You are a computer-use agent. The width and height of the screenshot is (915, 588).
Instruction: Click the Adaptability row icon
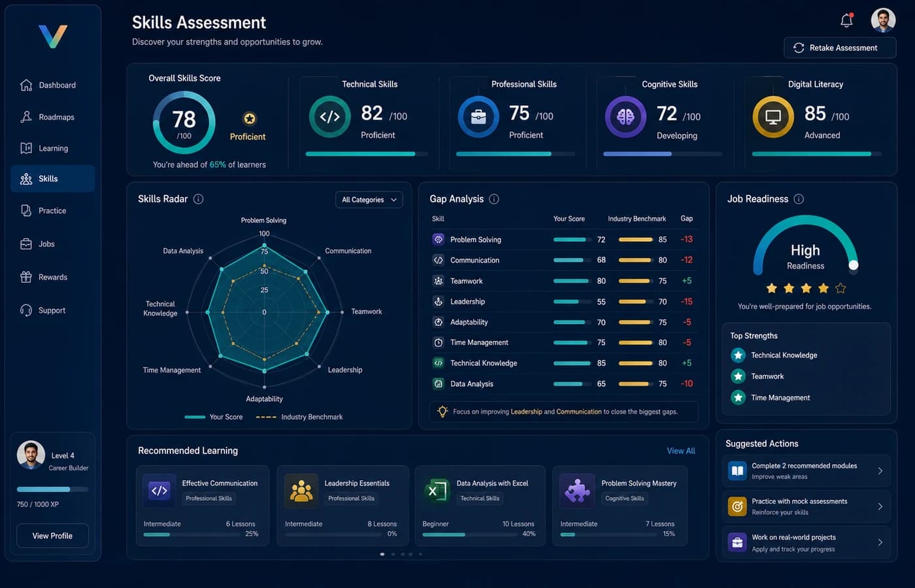tap(439, 322)
